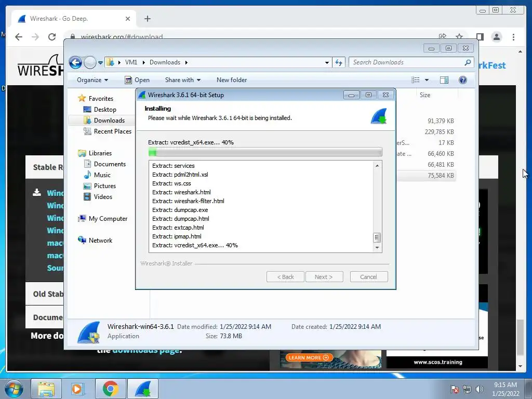Click the Explorer forward arrow button
The width and height of the screenshot is (532, 399).
[90, 62]
